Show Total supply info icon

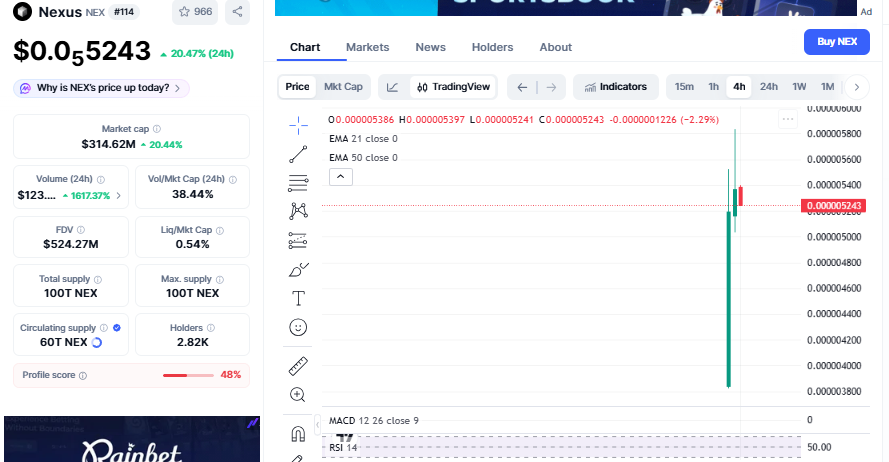tap(98, 279)
